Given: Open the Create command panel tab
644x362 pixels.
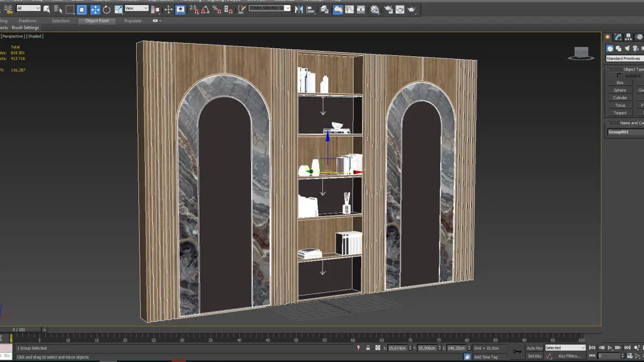Looking at the screenshot, I should pos(608,37).
